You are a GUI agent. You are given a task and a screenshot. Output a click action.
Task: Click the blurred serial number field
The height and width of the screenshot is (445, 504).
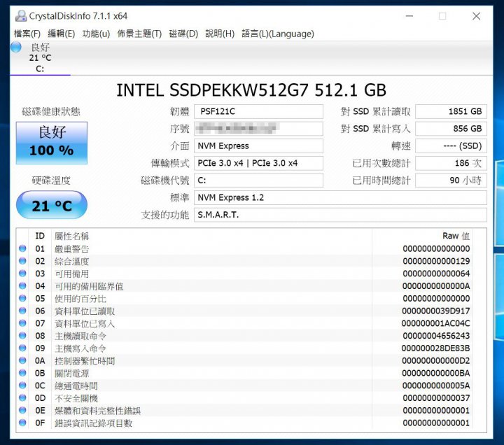(258, 129)
